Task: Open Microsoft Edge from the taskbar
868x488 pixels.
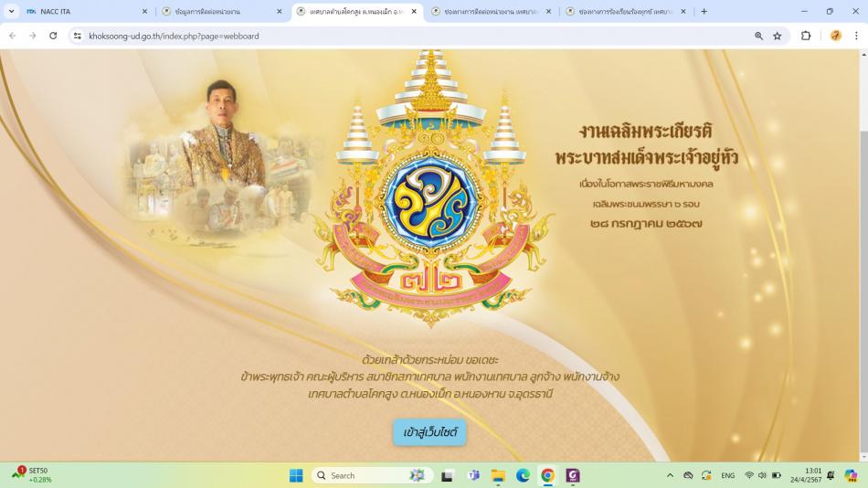Action: coord(523,475)
